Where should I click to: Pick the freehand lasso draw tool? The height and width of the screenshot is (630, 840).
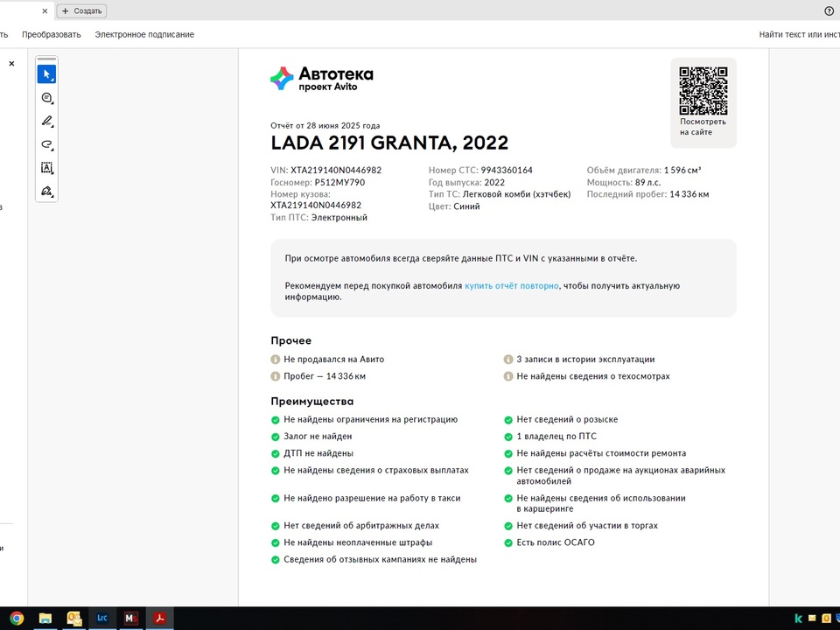coord(46,144)
